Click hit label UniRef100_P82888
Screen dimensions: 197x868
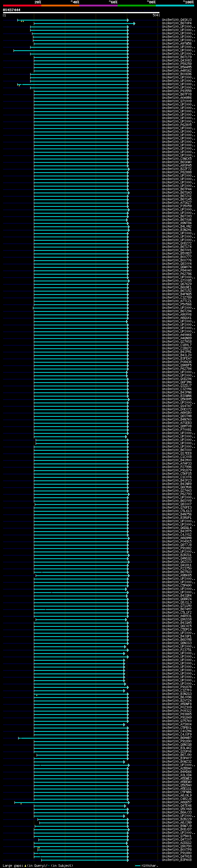(177, 172)
